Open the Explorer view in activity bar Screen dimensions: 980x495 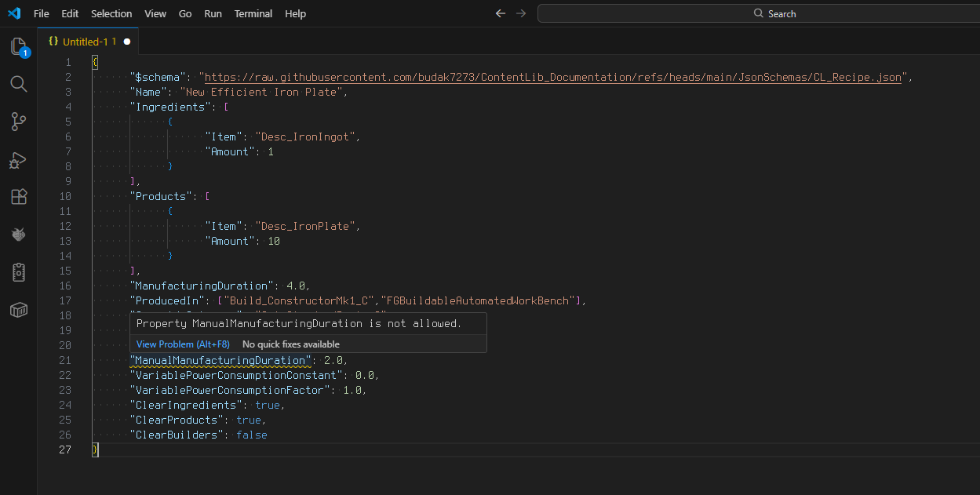tap(19, 47)
